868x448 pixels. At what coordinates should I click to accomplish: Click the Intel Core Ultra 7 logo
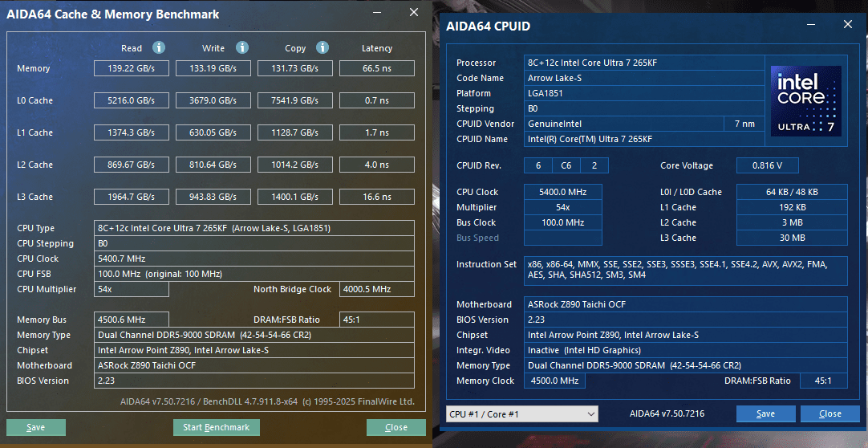pyautogui.click(x=806, y=101)
